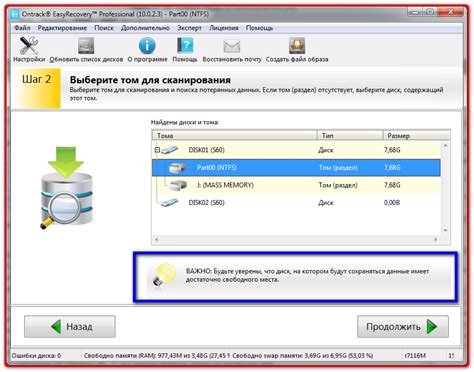Sort volumes by the Размер column header
The height and width of the screenshot is (372, 474).
[416, 136]
